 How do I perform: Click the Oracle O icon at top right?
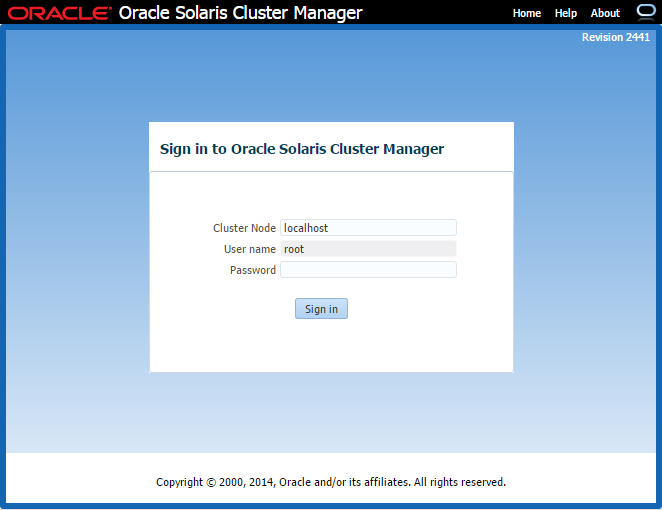(646, 12)
